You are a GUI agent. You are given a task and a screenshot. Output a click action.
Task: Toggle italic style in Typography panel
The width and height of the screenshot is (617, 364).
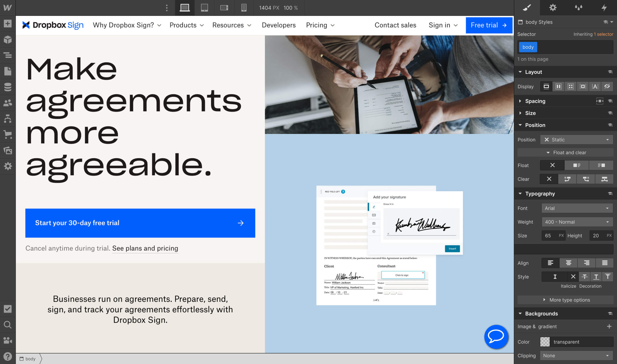(555, 276)
